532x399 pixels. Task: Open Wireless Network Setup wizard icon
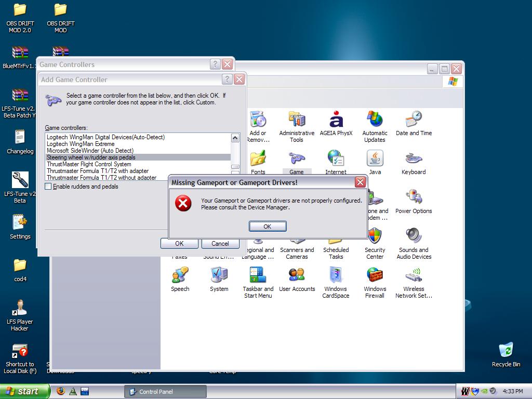click(414, 282)
